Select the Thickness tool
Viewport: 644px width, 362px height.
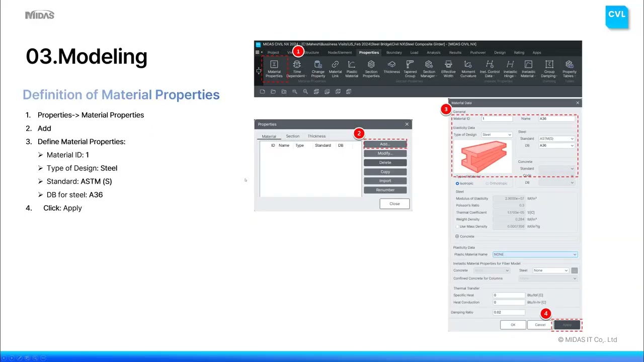[x=391, y=67]
